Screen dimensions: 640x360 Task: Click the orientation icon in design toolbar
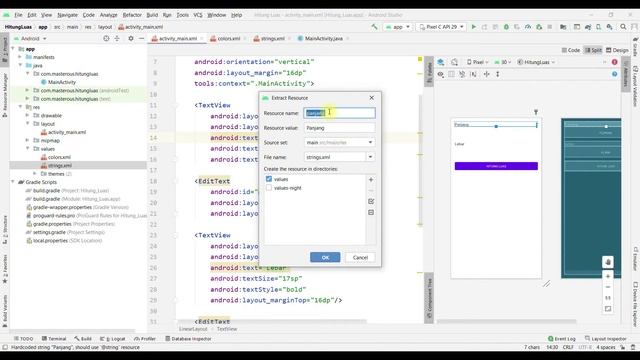(x=454, y=62)
